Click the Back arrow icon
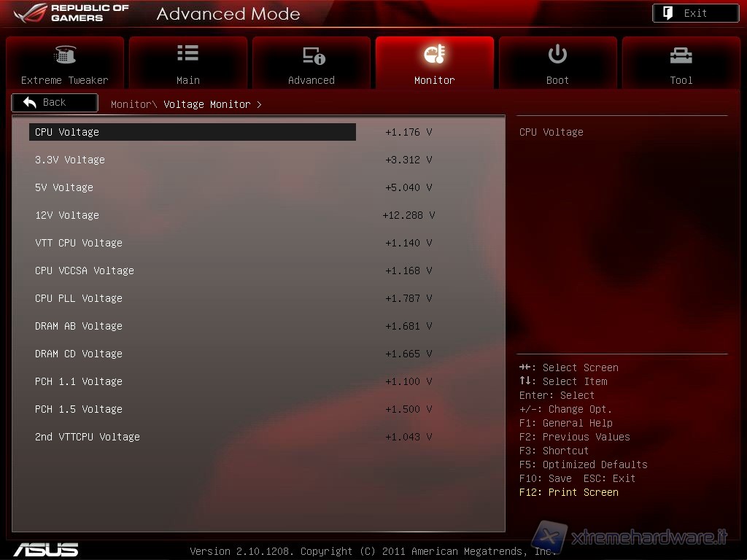 [x=29, y=102]
